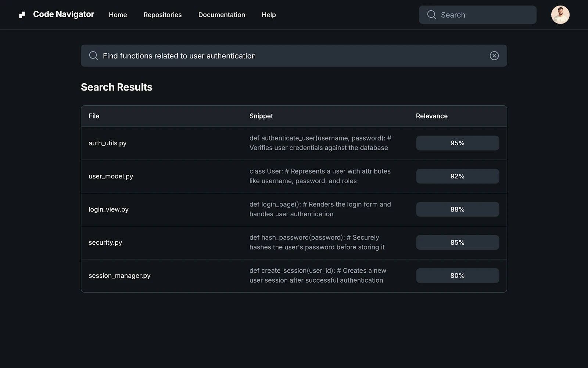Click the hash_password snippet text

point(317,243)
